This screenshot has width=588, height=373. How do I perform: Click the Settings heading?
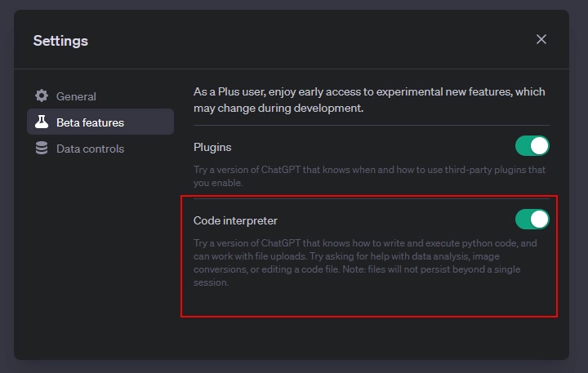tap(60, 41)
